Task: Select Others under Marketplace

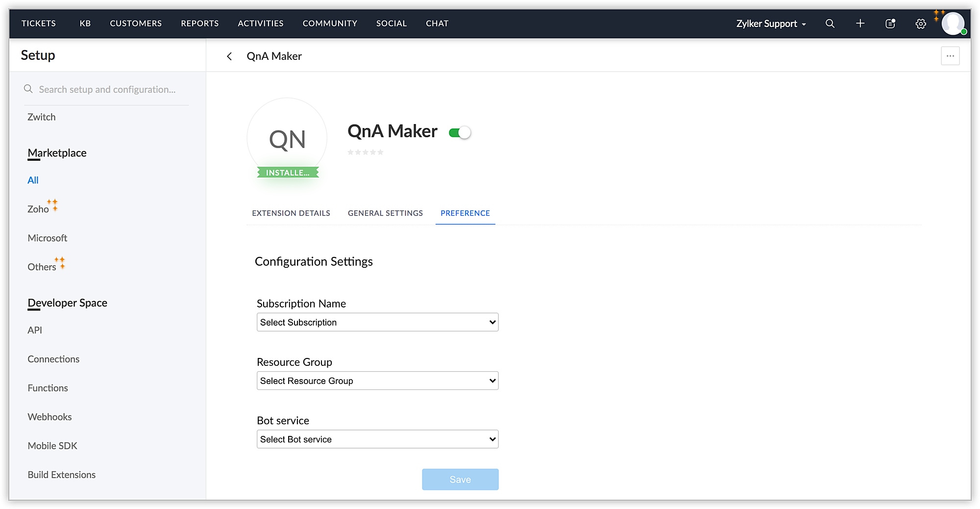Action: click(42, 267)
